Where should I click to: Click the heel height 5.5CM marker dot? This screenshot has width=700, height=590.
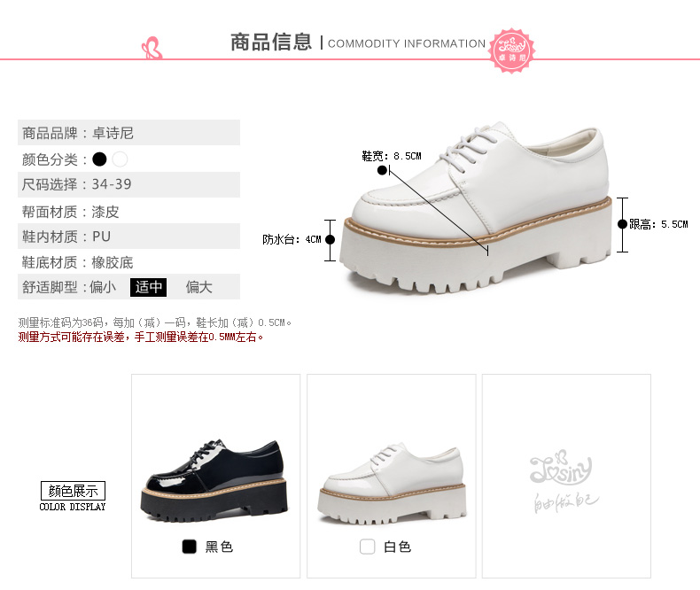coord(622,224)
